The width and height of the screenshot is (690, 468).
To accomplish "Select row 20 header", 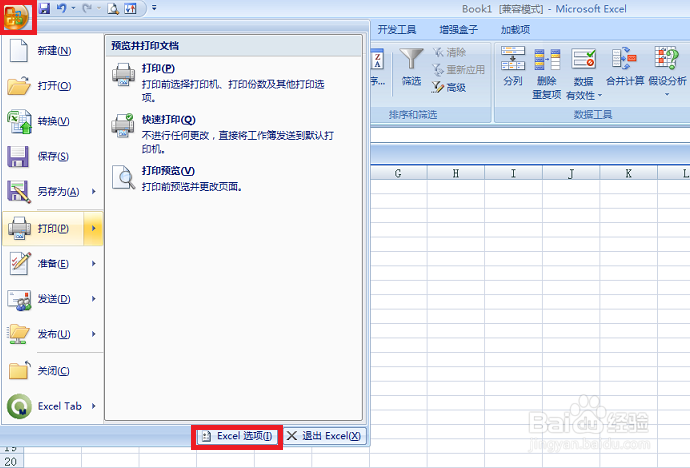I will [11, 461].
